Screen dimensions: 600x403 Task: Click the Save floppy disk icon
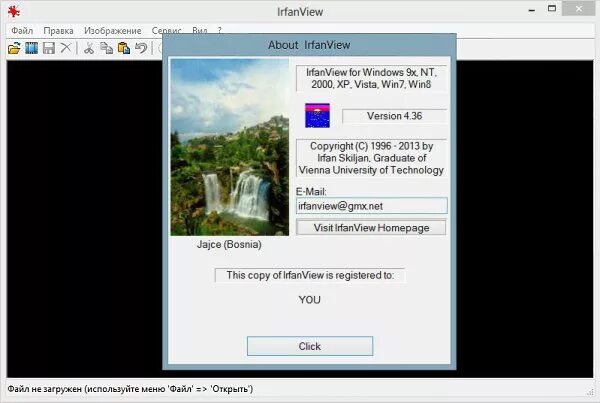point(49,48)
